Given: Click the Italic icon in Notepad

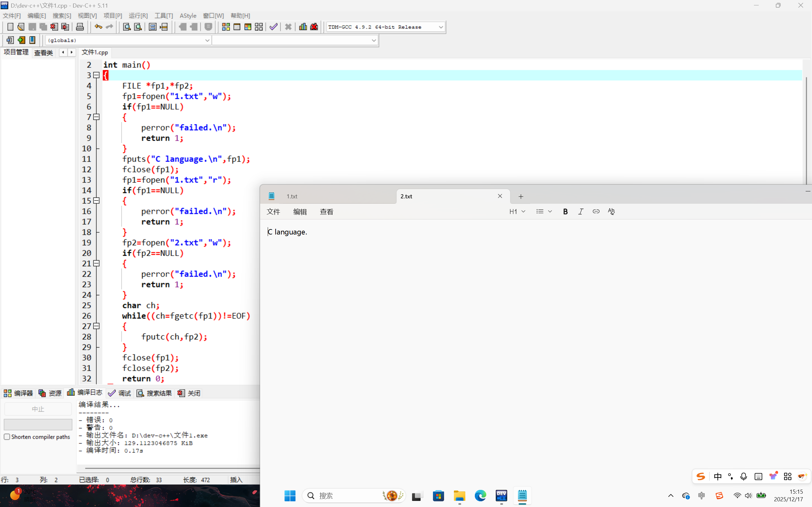Looking at the screenshot, I should tap(580, 212).
